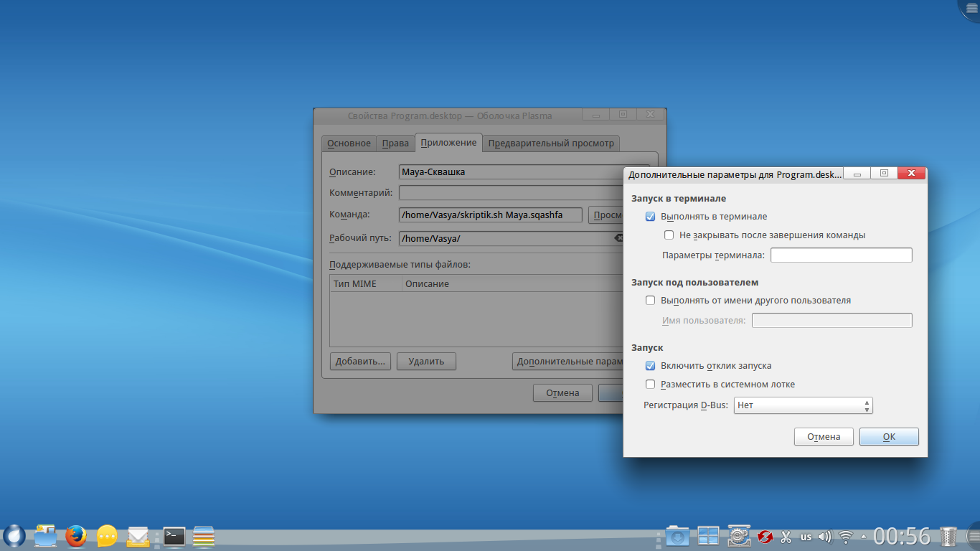
Task: Uncheck the run-in-terminal checkbox
Action: click(x=651, y=216)
